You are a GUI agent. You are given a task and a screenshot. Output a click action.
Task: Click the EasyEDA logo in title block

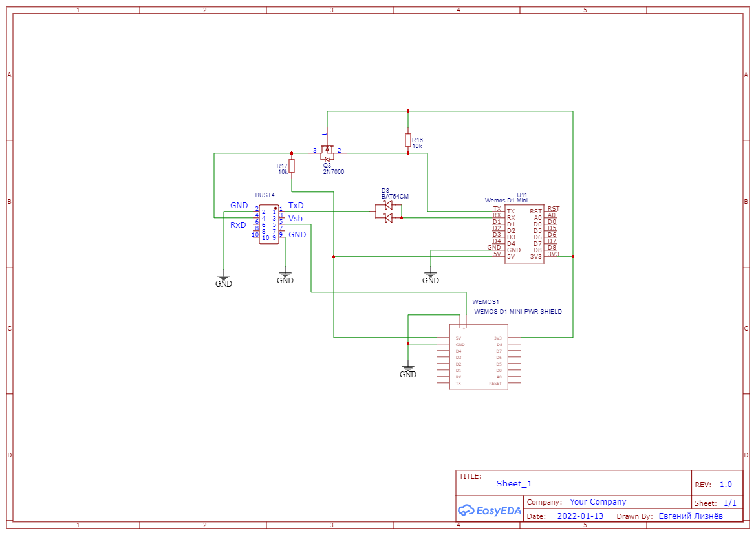click(490, 510)
